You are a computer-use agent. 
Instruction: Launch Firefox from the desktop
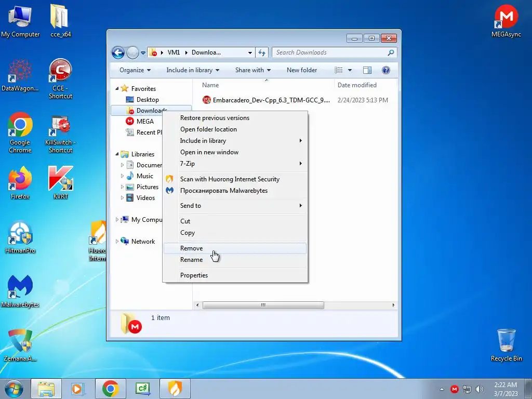coord(20,183)
